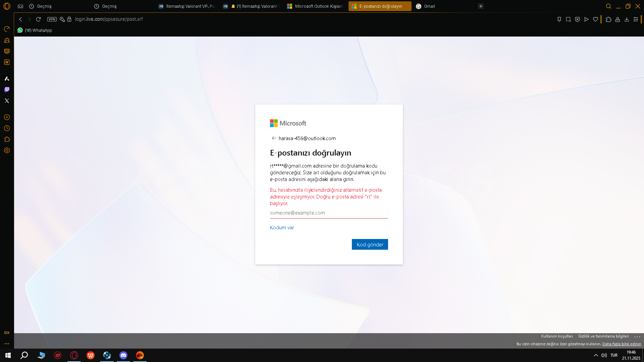Click the GX Control speedometer icon
This screenshot has width=644, height=362.
click(7, 29)
